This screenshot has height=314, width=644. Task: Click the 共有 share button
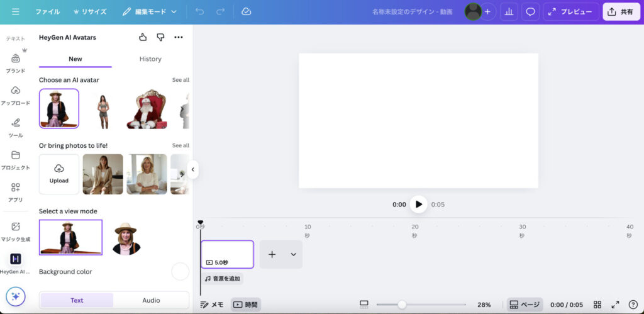(x=621, y=12)
